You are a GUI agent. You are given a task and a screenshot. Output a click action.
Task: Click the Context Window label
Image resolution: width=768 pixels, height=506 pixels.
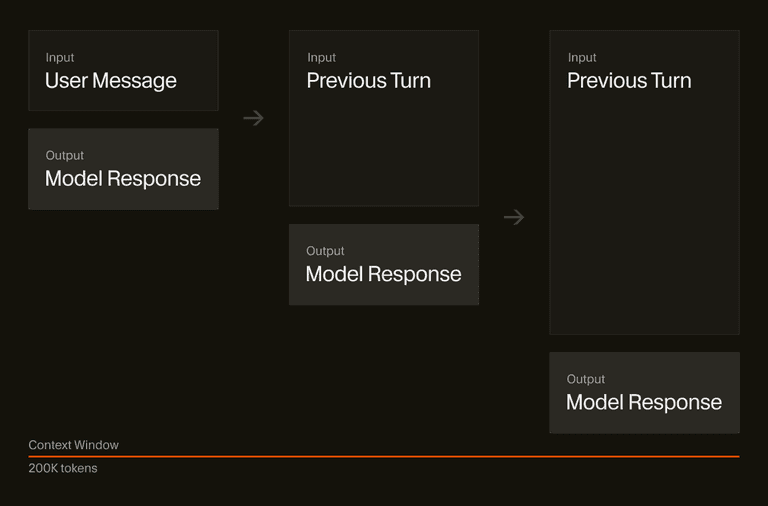click(x=73, y=445)
